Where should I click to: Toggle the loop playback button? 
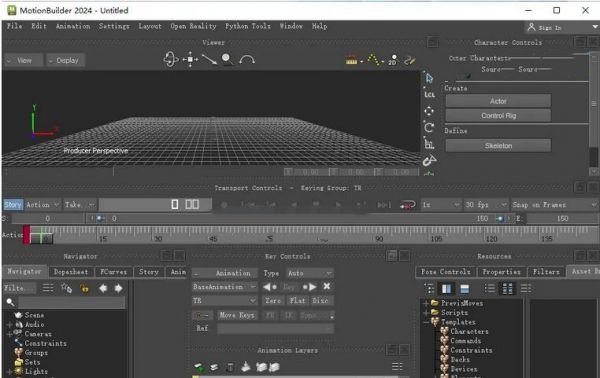pos(408,205)
